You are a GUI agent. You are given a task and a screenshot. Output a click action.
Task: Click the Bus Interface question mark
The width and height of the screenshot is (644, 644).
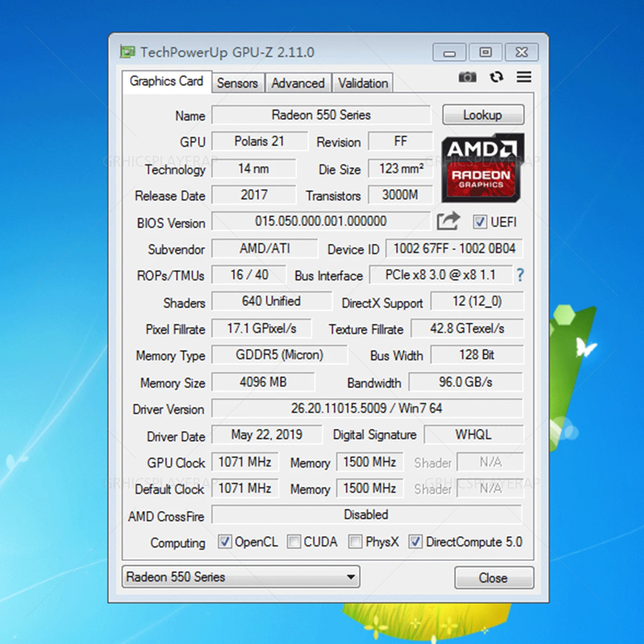tap(520, 275)
